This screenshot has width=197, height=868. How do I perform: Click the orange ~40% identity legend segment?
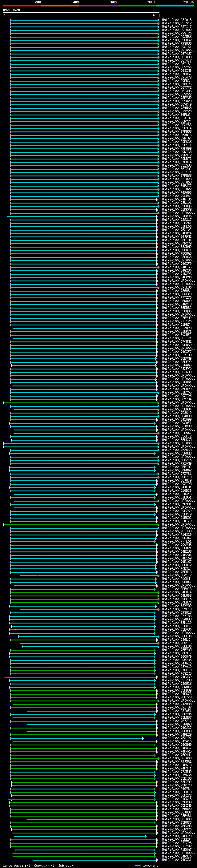click(60, 6)
